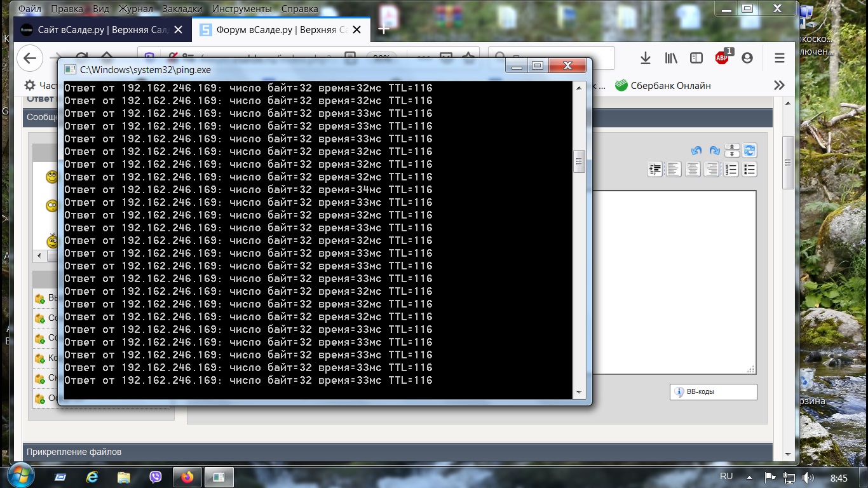
Task: Open the Firefox downloads panel
Action: [646, 58]
